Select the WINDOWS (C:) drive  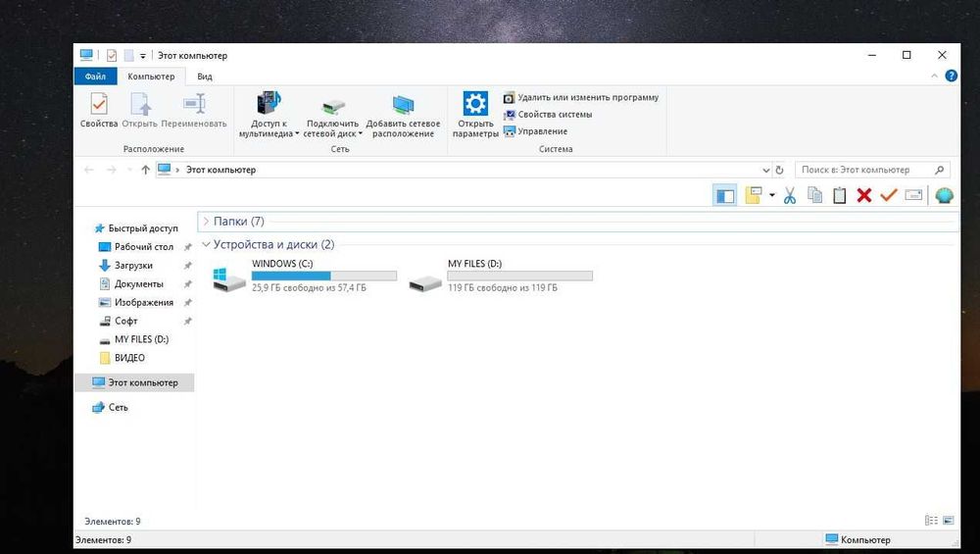305,276
